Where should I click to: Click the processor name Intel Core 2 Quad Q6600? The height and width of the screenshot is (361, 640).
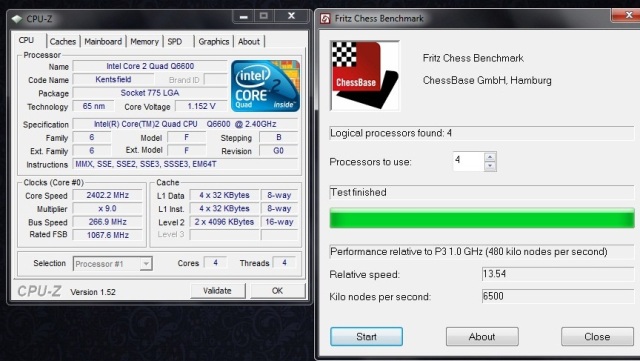tap(150, 66)
